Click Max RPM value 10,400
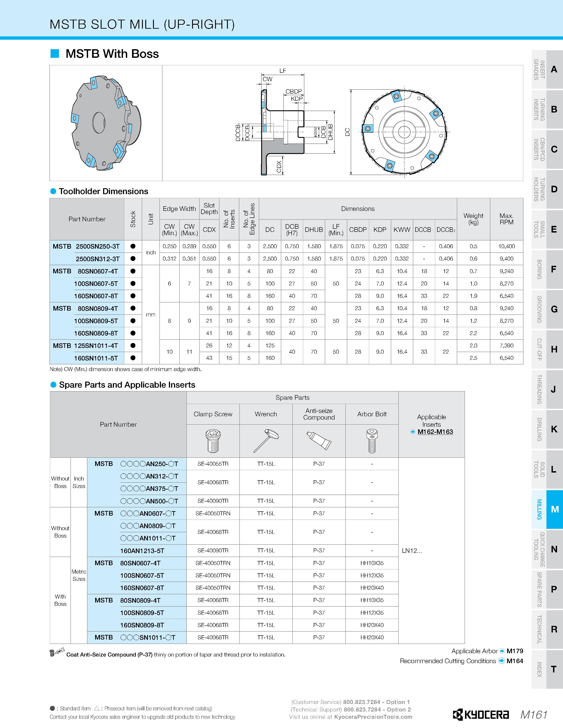The width and height of the screenshot is (563, 728). coord(507,246)
